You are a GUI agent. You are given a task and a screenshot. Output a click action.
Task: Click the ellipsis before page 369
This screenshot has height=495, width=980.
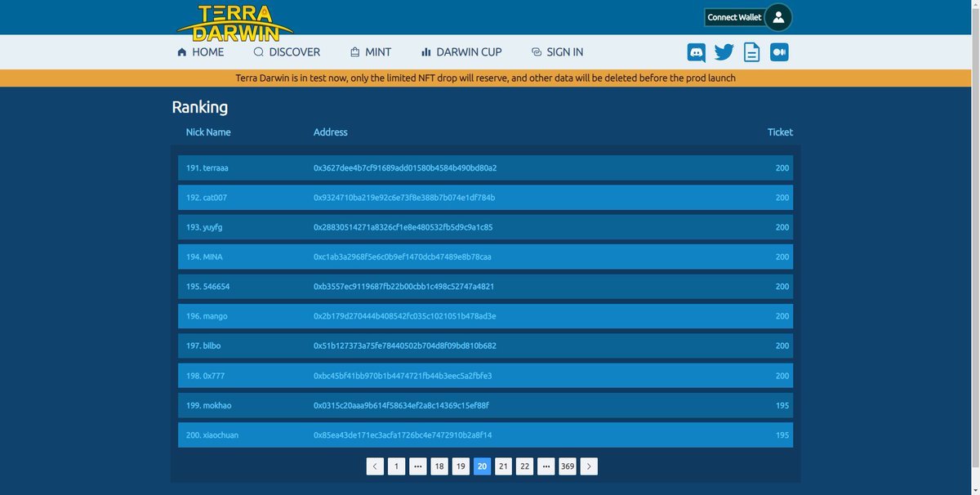point(546,466)
